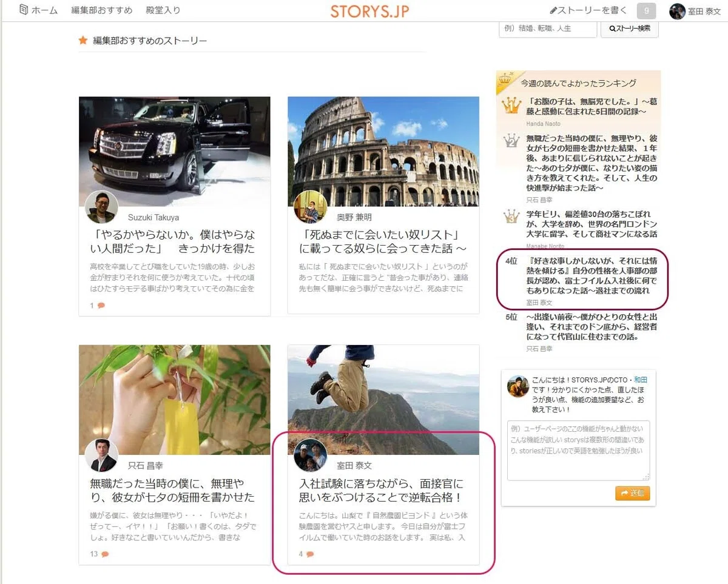Click the comment icon showing 13 comments
The image size is (728, 584).
pos(105,554)
